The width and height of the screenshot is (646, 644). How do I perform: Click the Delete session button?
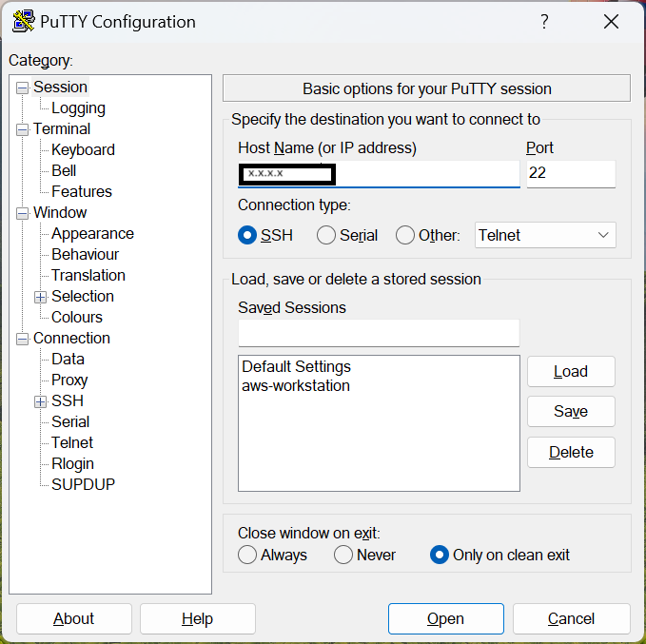pyautogui.click(x=571, y=453)
